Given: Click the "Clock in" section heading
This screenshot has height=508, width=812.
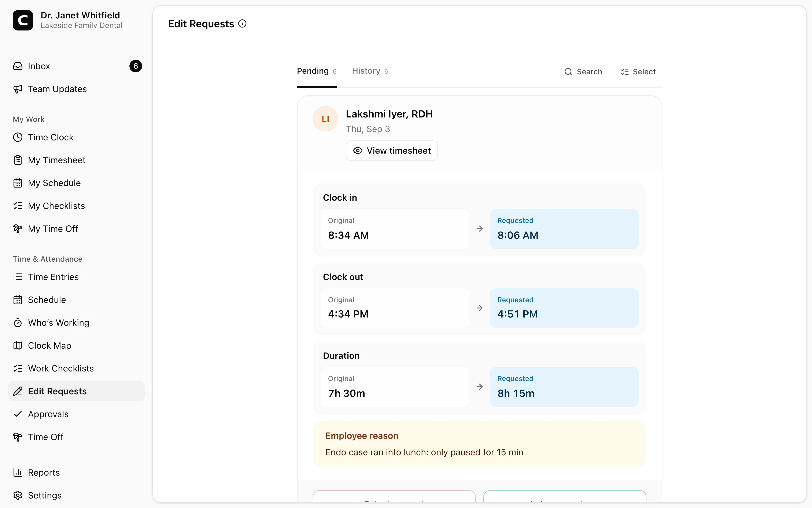Looking at the screenshot, I should [340, 197].
